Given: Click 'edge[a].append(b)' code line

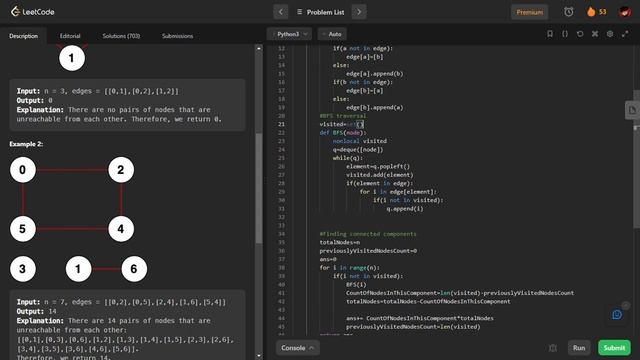Looking at the screenshot, I should [x=375, y=73].
